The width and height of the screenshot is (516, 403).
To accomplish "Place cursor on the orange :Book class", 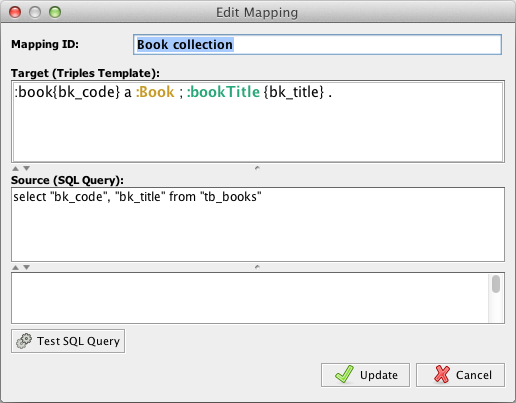I will (155, 92).
